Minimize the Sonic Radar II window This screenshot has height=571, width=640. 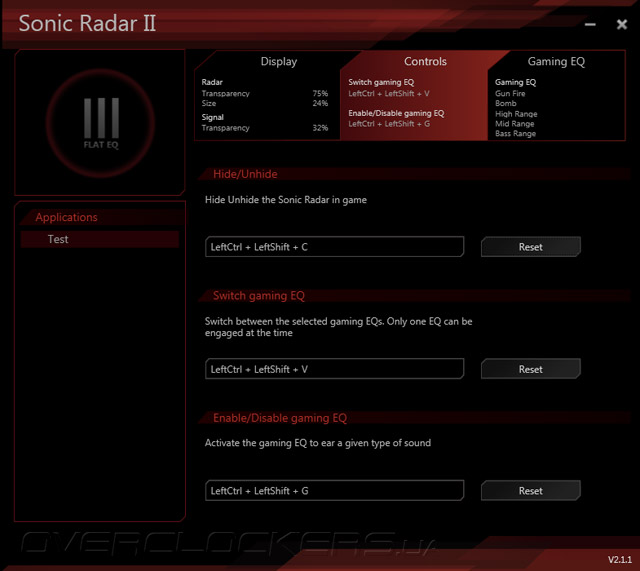[x=590, y=24]
